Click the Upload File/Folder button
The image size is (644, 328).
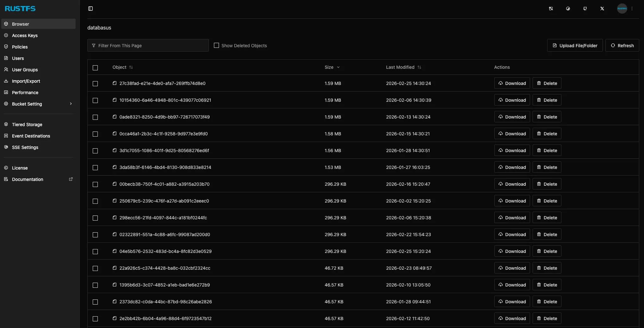click(x=575, y=45)
